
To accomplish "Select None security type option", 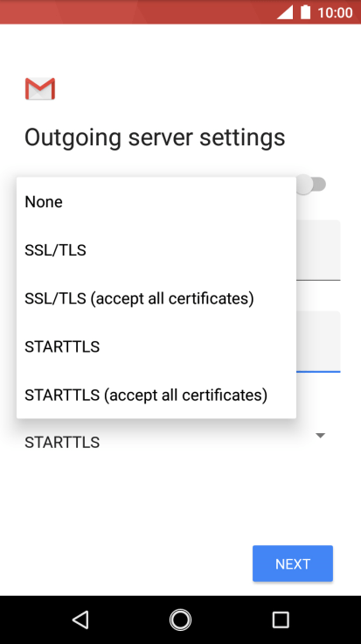I will click(x=156, y=201).
